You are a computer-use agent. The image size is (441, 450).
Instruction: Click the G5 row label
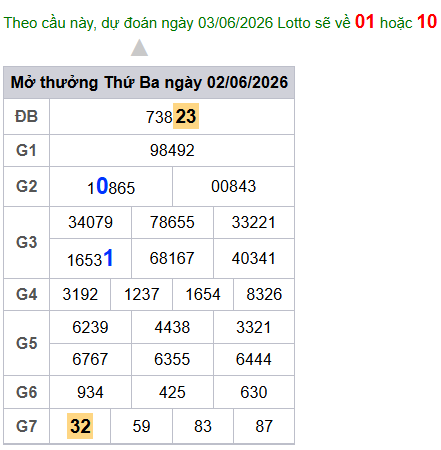click(x=26, y=343)
